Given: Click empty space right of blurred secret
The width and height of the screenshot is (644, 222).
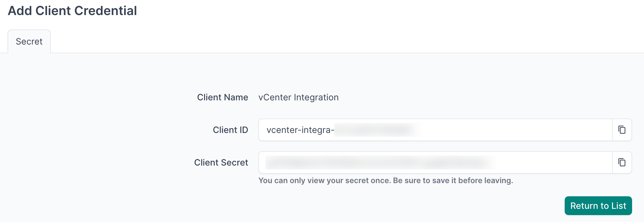Looking at the screenshot, I should click(x=552, y=162).
